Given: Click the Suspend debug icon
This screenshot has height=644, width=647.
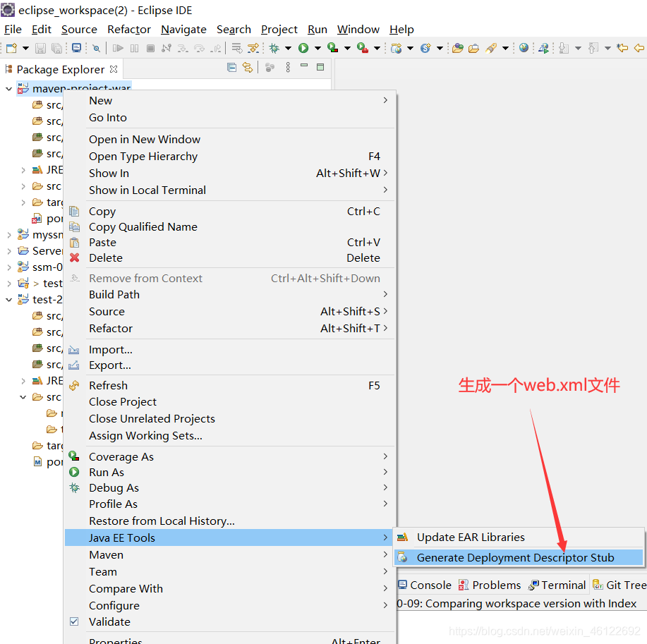Looking at the screenshot, I should click(x=135, y=48).
